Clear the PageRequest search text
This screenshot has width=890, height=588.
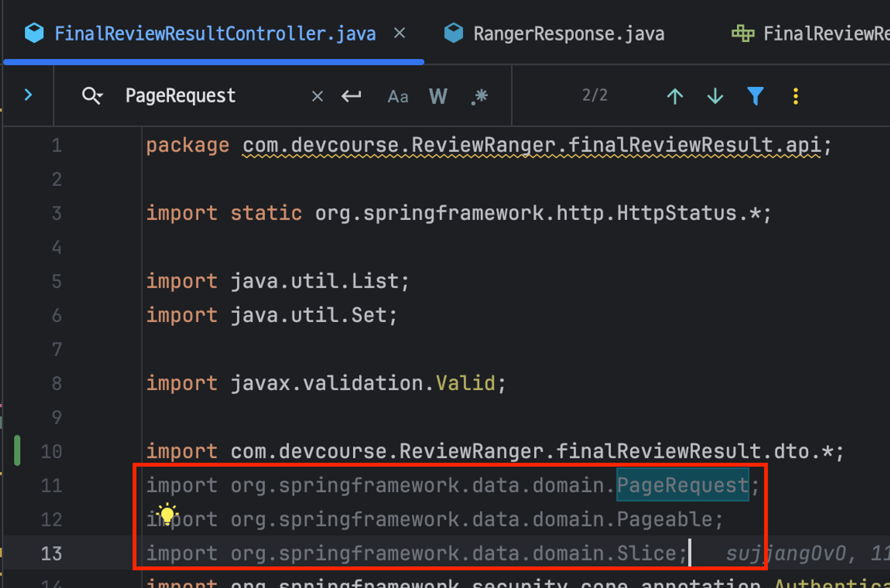pyautogui.click(x=317, y=96)
